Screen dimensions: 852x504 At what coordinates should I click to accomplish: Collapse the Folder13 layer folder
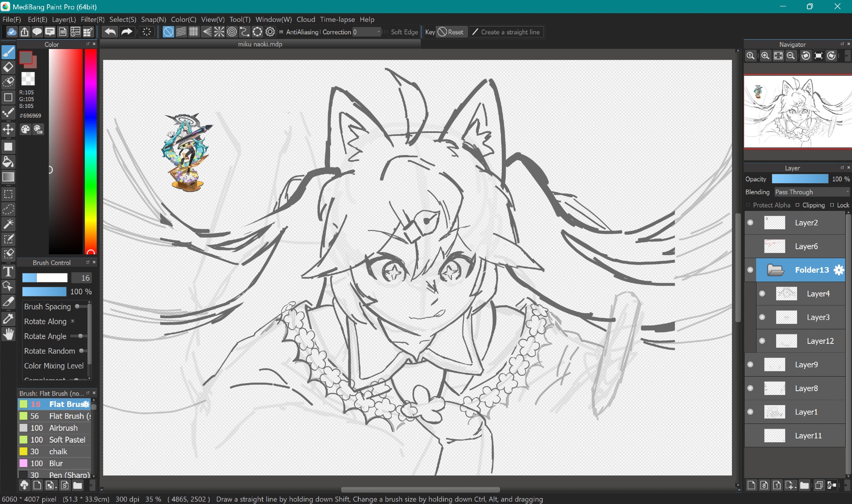775,270
